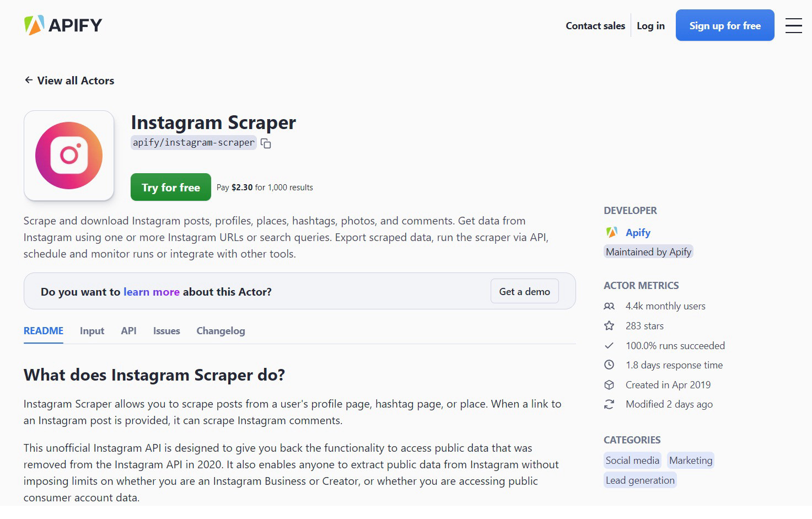
Task: Click the refresh icon beside Modified 2 days ago
Action: point(609,404)
